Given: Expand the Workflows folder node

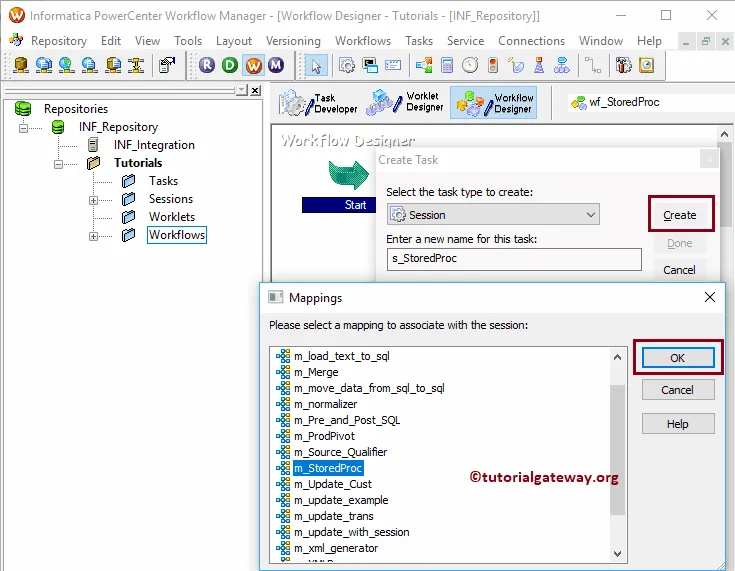Looking at the screenshot, I should coord(93,236).
